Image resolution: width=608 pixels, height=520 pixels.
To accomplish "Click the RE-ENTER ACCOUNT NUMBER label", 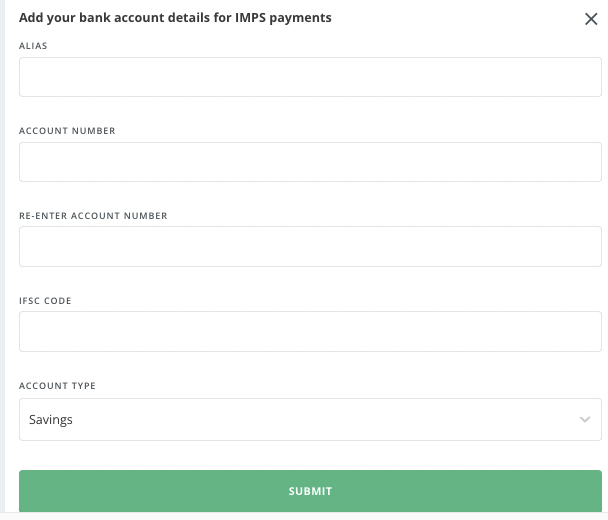I will point(93,216).
